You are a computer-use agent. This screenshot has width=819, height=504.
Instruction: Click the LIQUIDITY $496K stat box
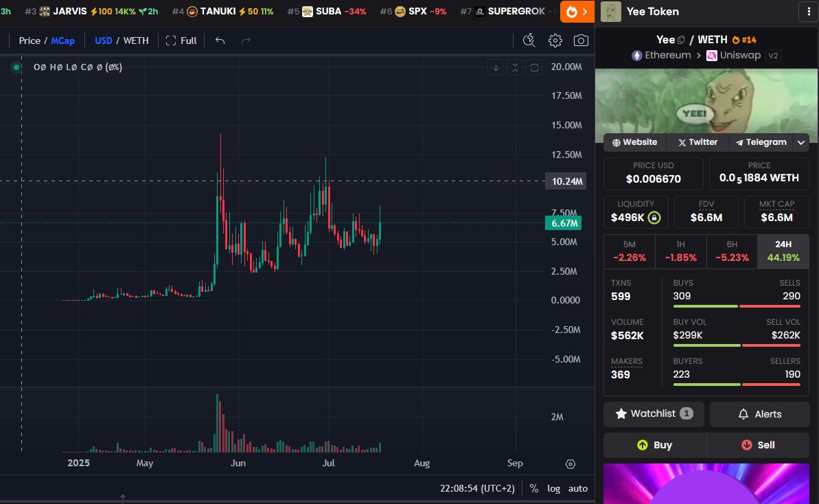pos(636,212)
